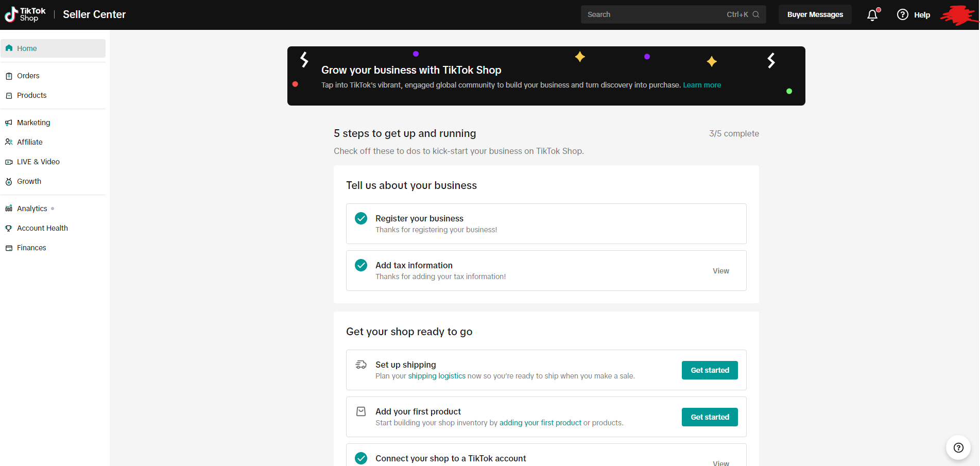Click Get started for Add your first product

[x=710, y=417]
